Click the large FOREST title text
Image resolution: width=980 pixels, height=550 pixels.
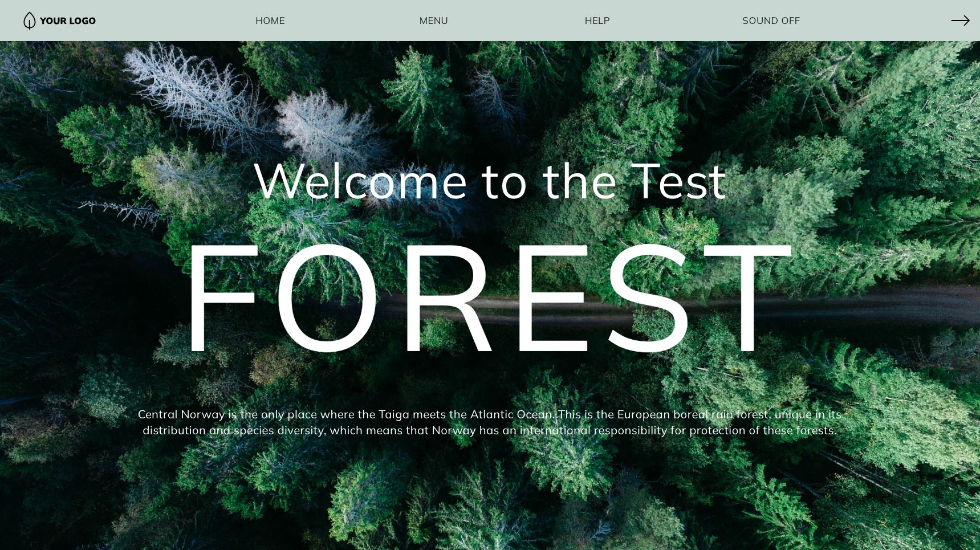point(490,298)
